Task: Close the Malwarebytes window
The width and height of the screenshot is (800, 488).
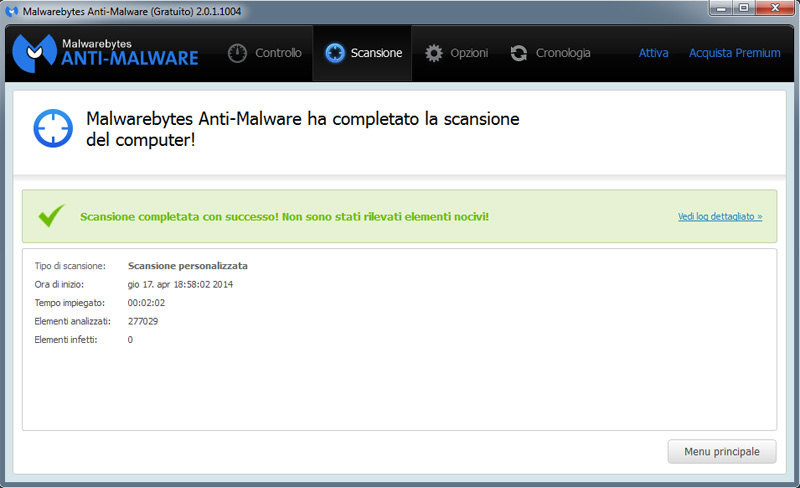Action: point(775,8)
